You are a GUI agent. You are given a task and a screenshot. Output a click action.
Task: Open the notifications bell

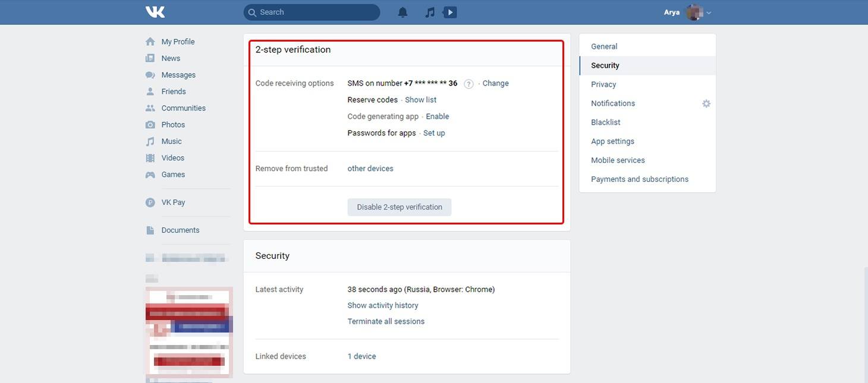402,12
